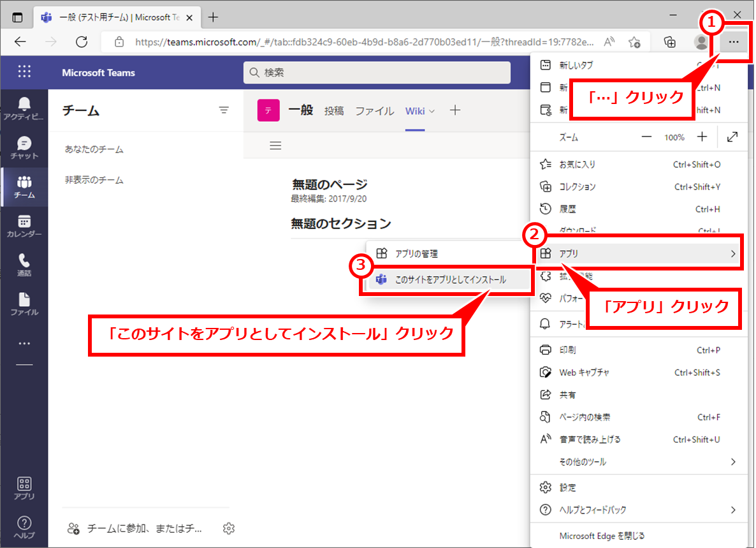
Task: Toggle the Wiki hamburger menu
Action: pyautogui.click(x=275, y=145)
